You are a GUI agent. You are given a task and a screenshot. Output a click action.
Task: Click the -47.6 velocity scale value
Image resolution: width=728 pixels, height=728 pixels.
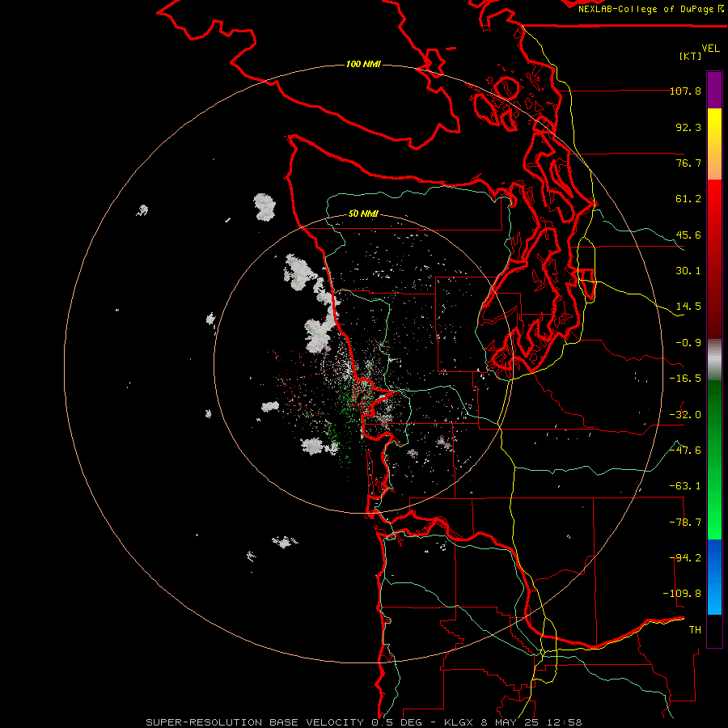pyautogui.click(x=685, y=451)
